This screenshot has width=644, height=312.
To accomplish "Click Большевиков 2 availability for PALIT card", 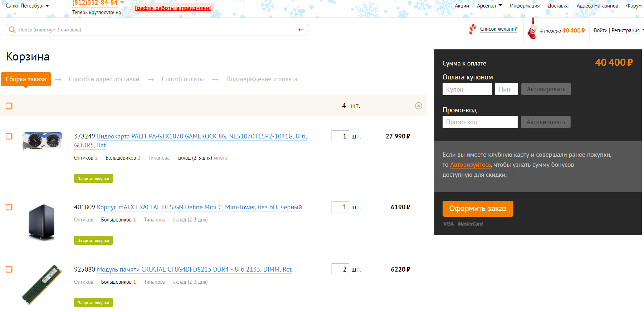I will (x=123, y=158).
